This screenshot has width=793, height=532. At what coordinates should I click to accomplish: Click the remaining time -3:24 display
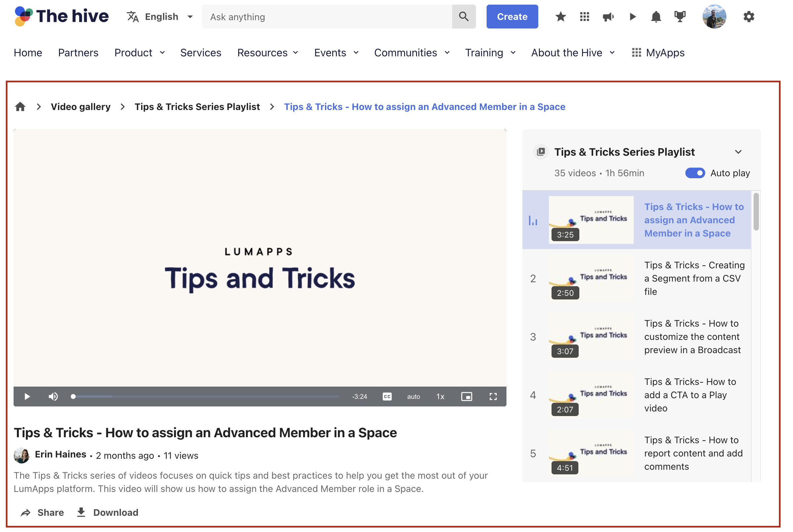click(x=359, y=396)
